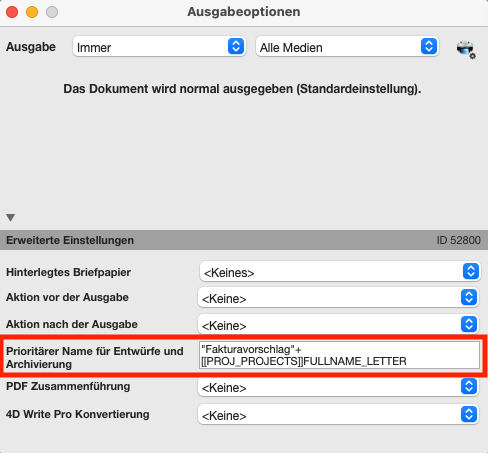
Task: Click the Fakturavorschlag name formula field
Action: [x=339, y=355]
